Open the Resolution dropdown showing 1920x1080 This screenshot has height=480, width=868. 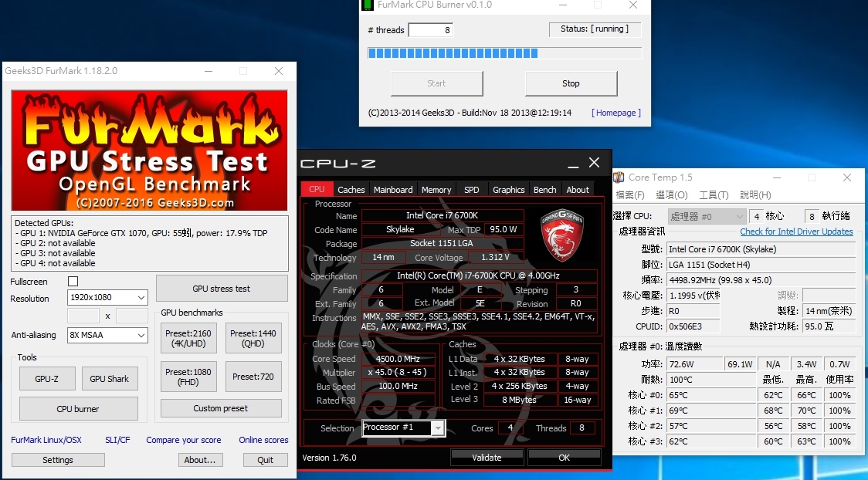pyautogui.click(x=107, y=298)
